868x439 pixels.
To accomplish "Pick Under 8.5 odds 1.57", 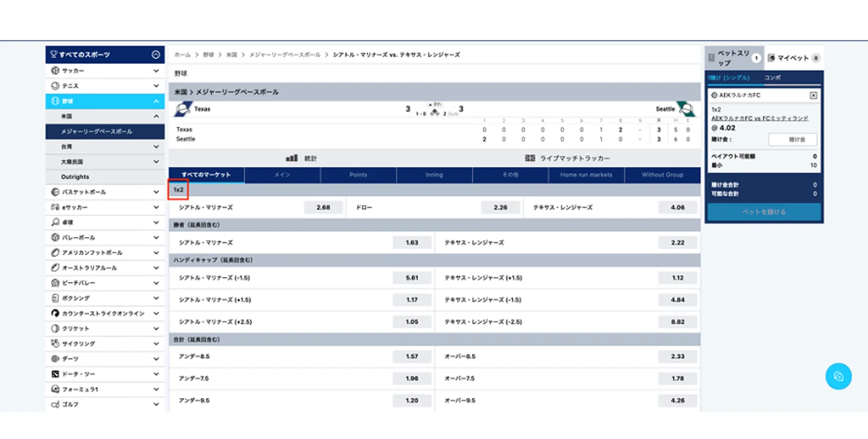I will [412, 357].
